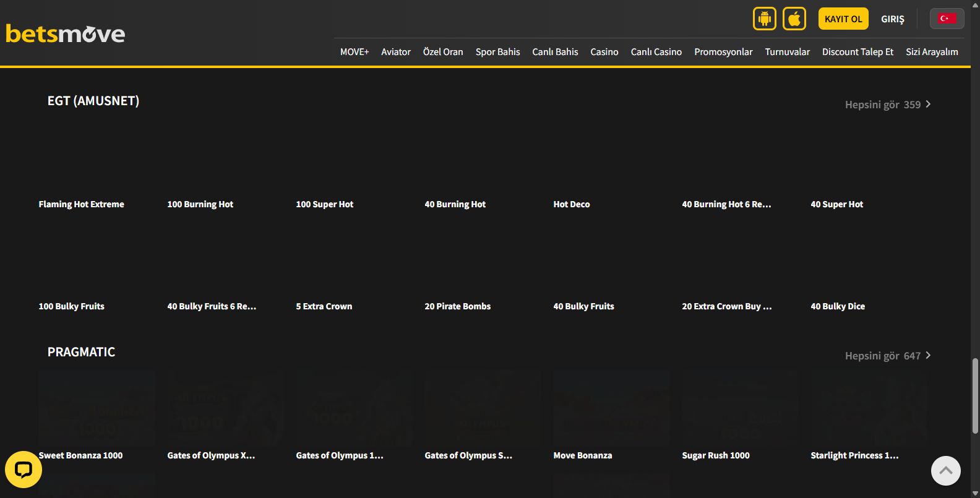
Task: Click the KAYIT OL register button
Action: pos(843,19)
